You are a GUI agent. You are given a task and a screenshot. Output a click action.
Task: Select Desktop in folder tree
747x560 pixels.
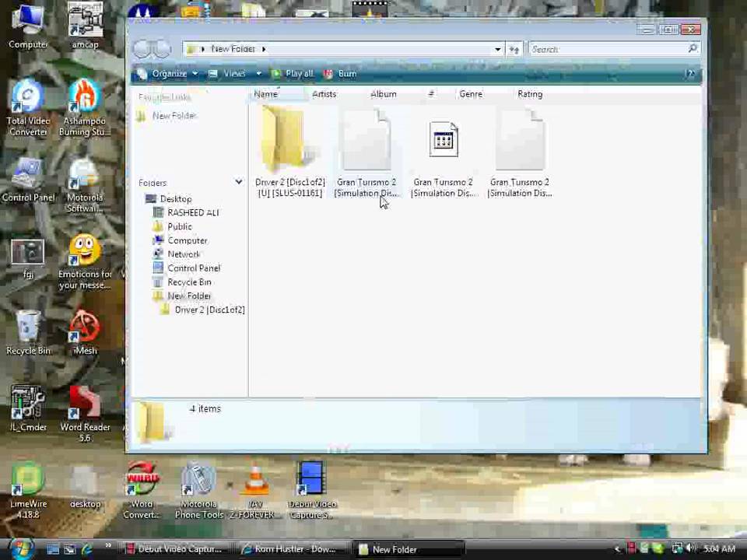point(169,199)
